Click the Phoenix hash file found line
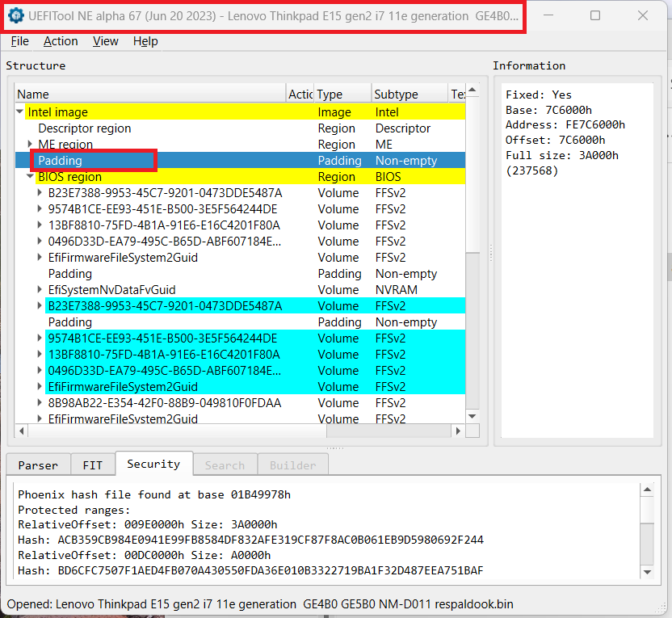672x618 pixels. click(x=154, y=494)
